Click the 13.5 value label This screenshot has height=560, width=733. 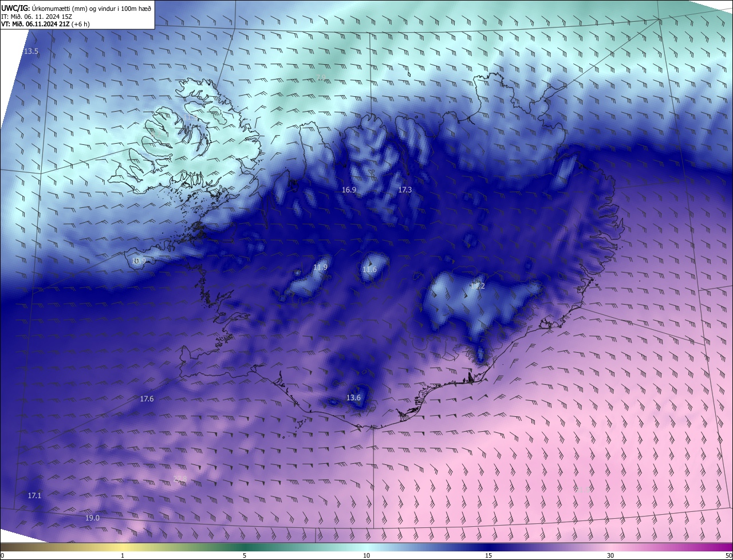pos(31,52)
